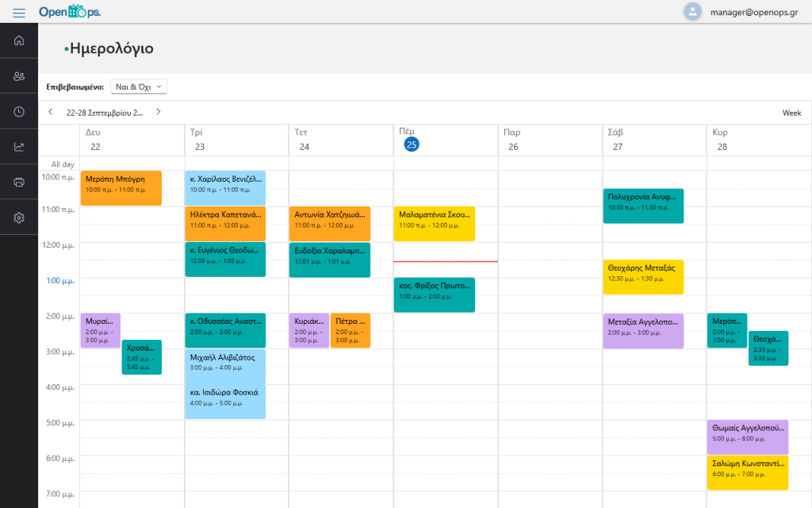The height and width of the screenshot is (508, 812).
Task: Open the Θωμαίς Αγγελοπού... appointment
Action: 748,437
